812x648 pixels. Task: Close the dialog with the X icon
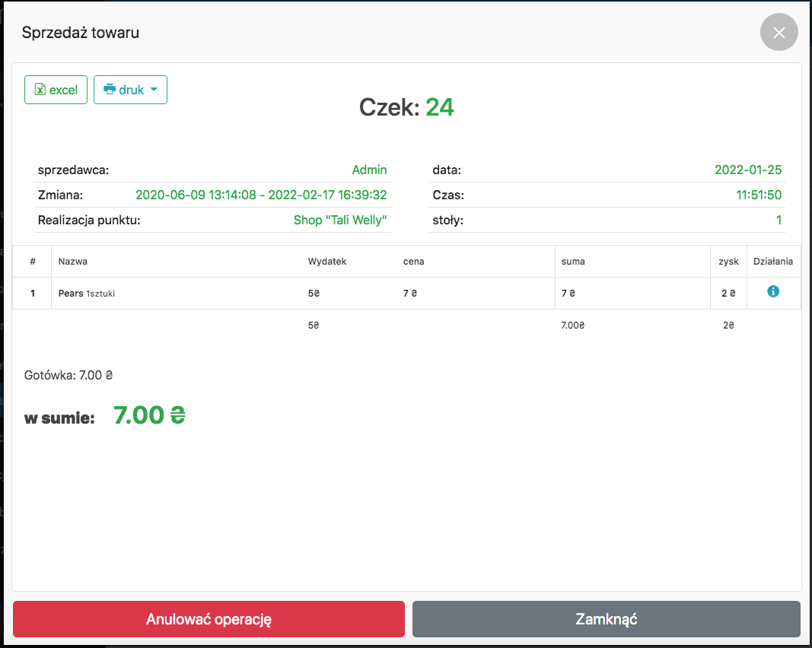pyautogui.click(x=779, y=33)
